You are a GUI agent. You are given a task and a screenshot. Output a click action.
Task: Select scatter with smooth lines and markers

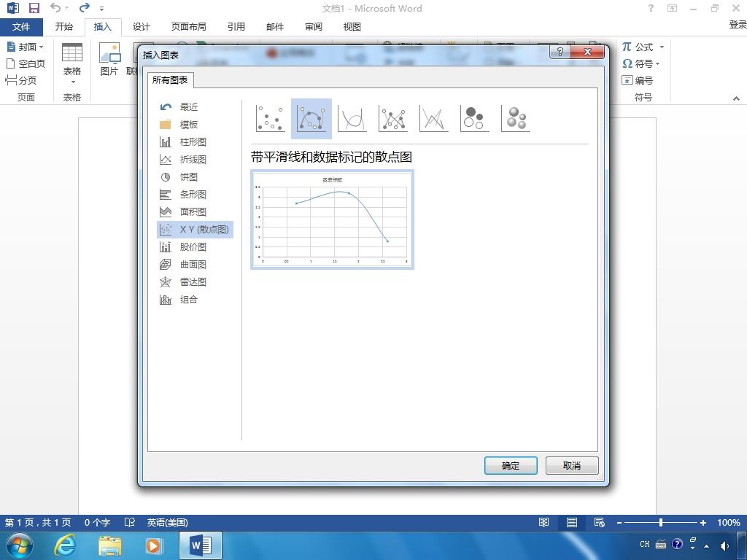[x=311, y=119]
